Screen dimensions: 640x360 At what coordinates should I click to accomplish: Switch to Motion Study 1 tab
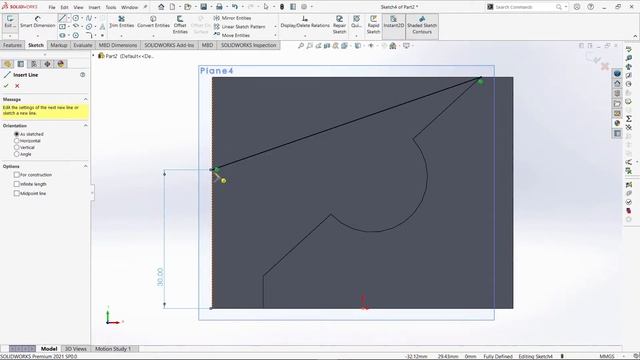click(113, 349)
